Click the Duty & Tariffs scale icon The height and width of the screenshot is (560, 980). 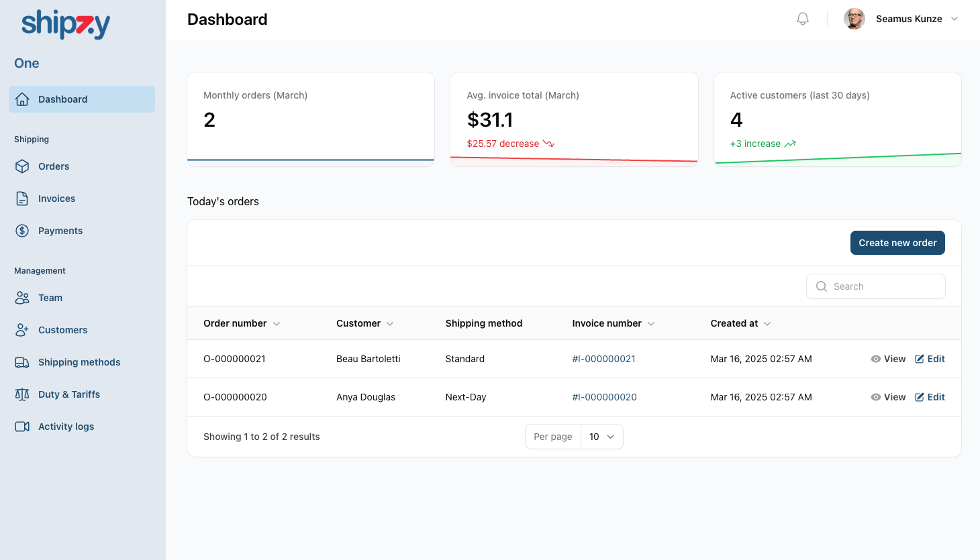pyautogui.click(x=22, y=394)
